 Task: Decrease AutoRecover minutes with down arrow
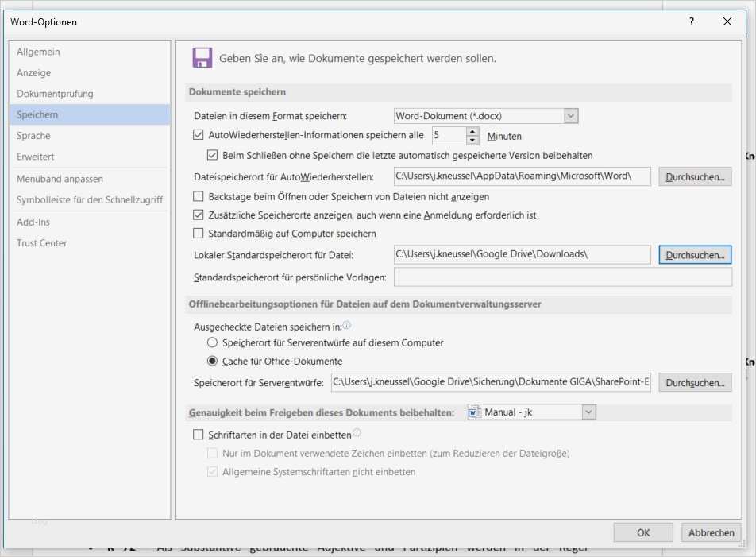[472, 141]
